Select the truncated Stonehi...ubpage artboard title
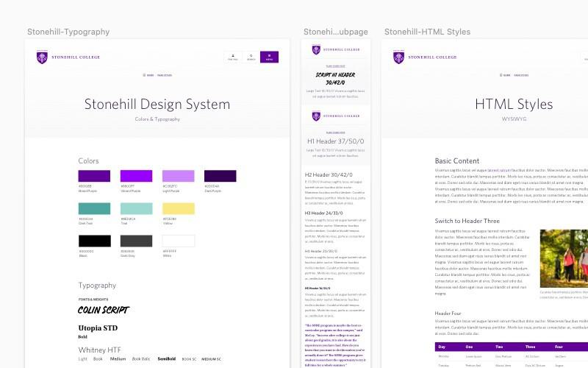Viewport: 588px width, 368px height. (x=335, y=32)
